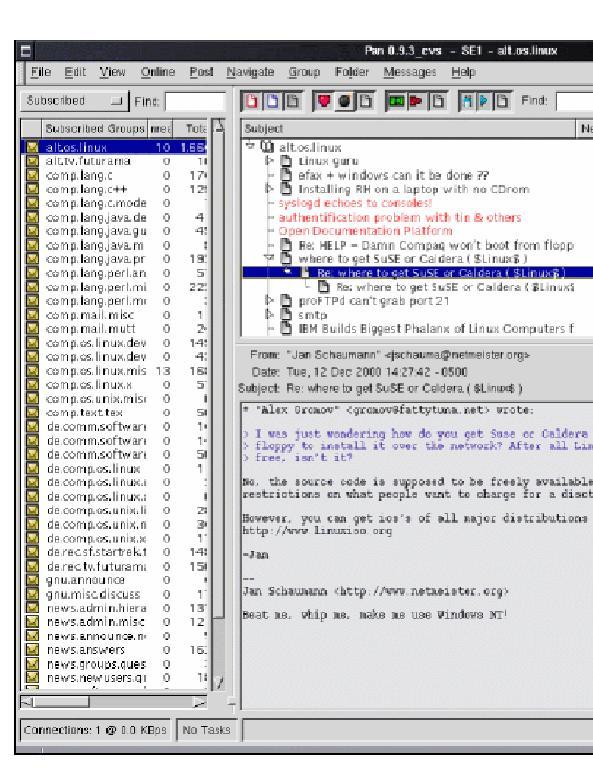Viewport: 593px width, 768px height.
Task: Collapse the alt.os.linux thread tree root
Action: tap(251, 145)
